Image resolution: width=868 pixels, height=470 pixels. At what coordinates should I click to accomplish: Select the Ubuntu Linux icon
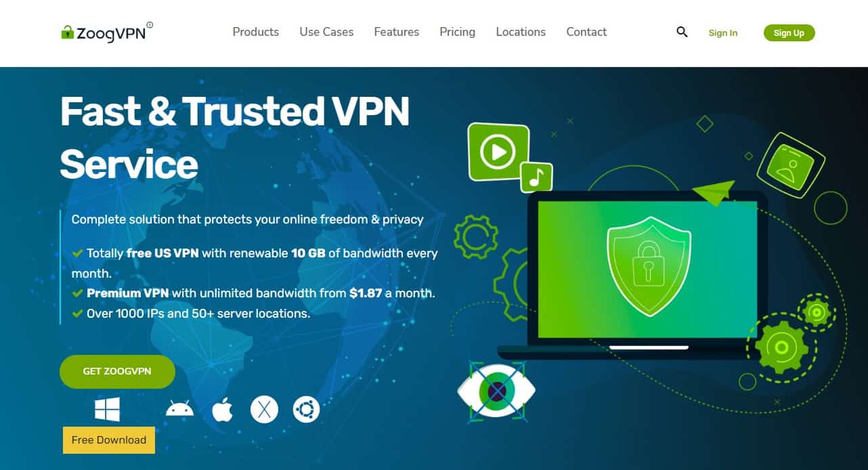click(306, 409)
